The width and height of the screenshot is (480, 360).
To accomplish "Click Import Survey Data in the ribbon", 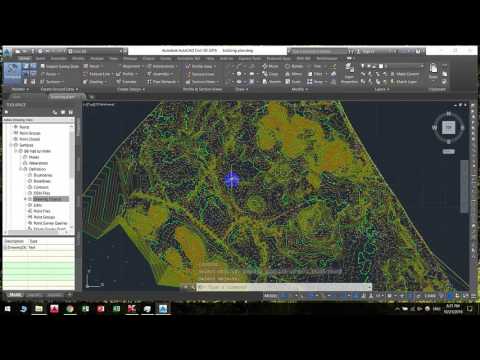I will point(60,67).
